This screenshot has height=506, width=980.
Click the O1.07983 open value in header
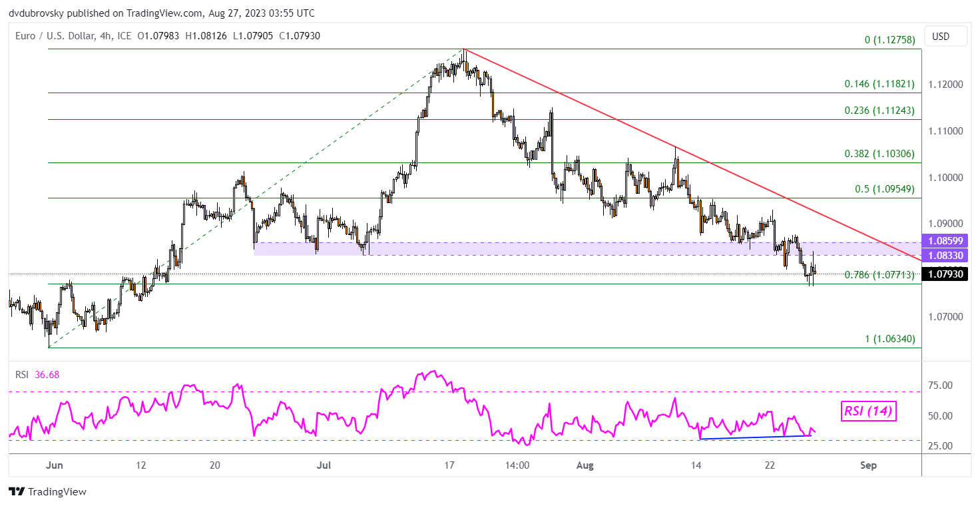160,36
